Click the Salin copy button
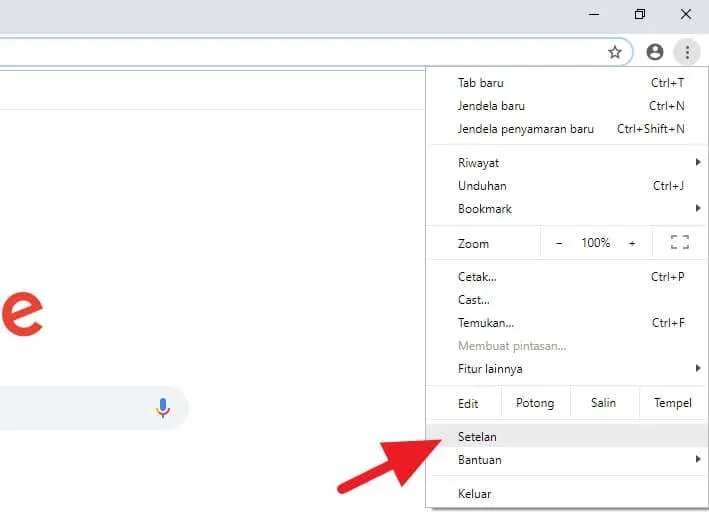 click(x=604, y=402)
